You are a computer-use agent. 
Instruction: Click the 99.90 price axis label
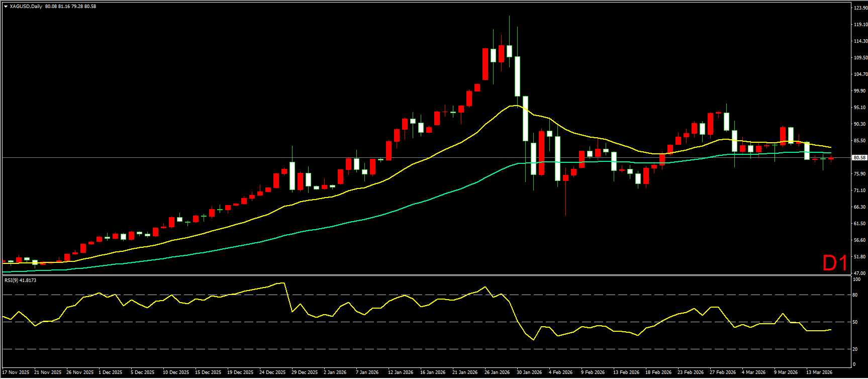(860, 91)
